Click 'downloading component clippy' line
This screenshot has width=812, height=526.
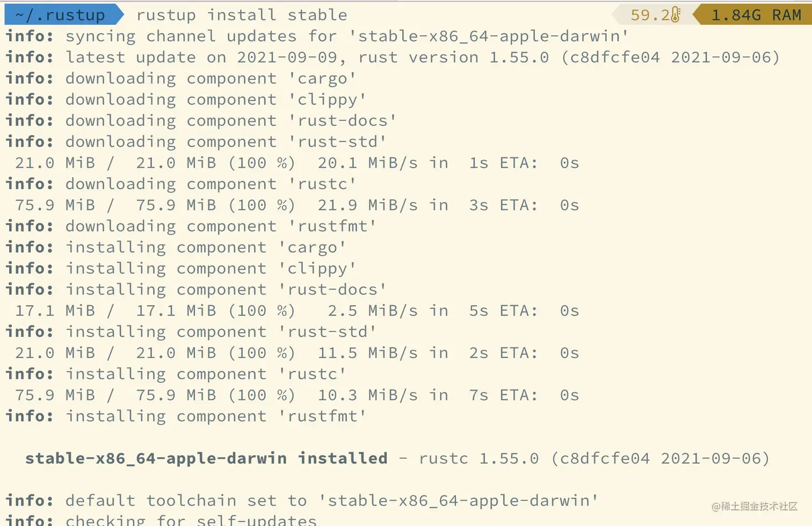[x=186, y=99]
